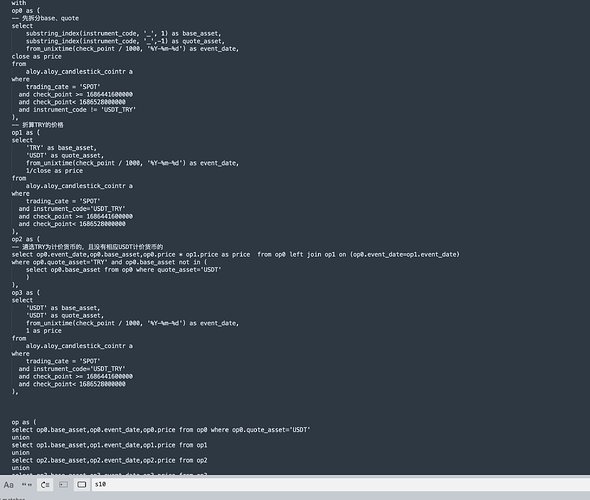Place cursor on 'op3 as (' line
Screen dimensions: 590x500
[26, 293]
